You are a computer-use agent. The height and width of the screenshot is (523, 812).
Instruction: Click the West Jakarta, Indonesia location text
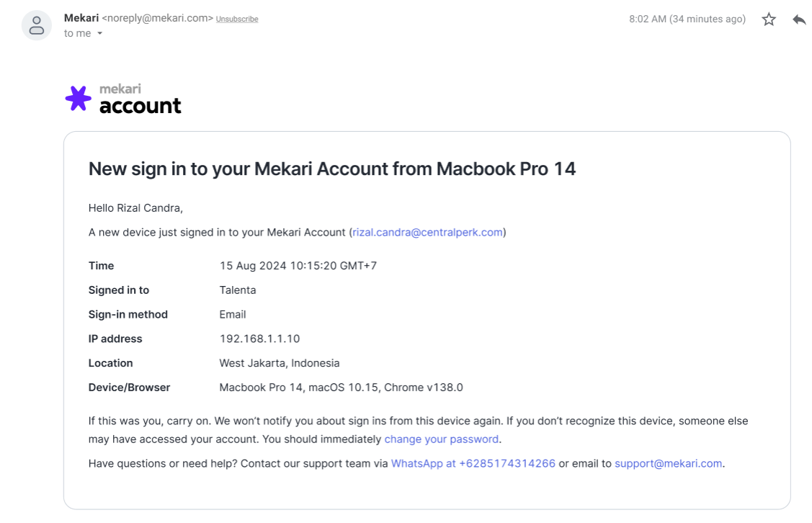tap(279, 363)
